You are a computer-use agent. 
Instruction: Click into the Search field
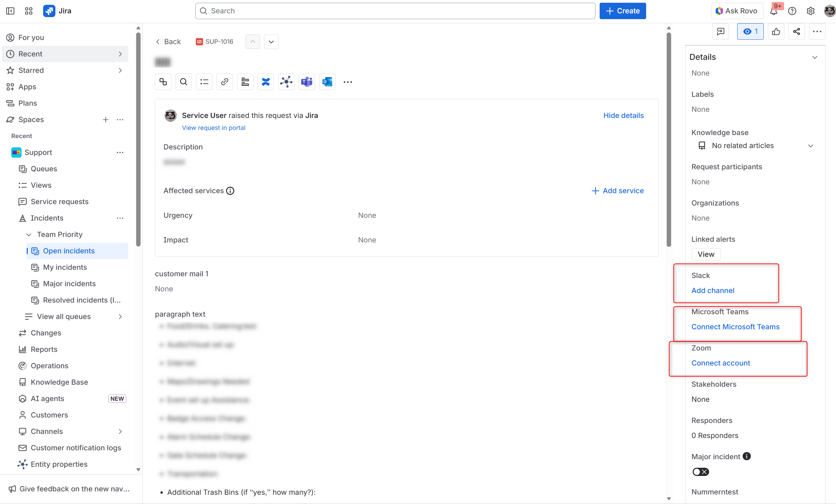tap(395, 11)
